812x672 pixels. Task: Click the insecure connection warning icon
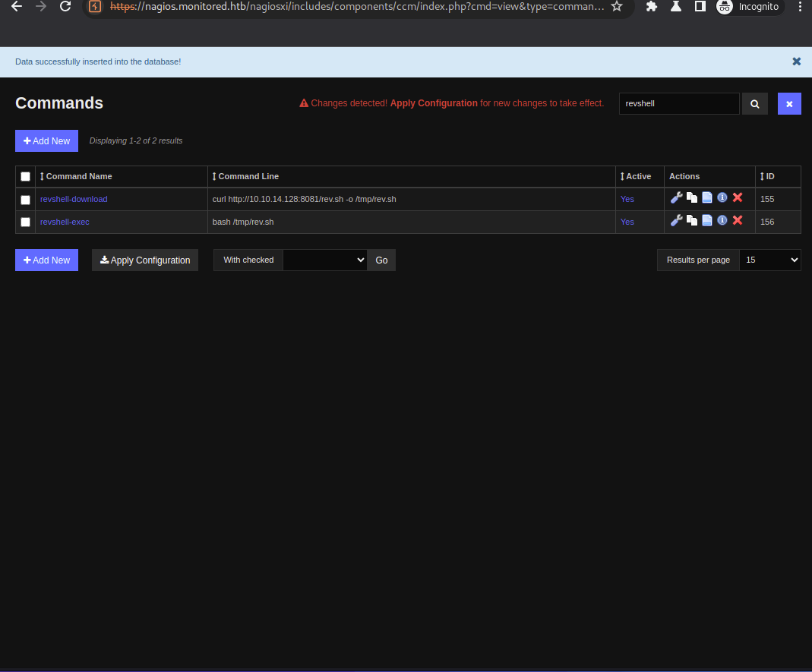[95, 7]
